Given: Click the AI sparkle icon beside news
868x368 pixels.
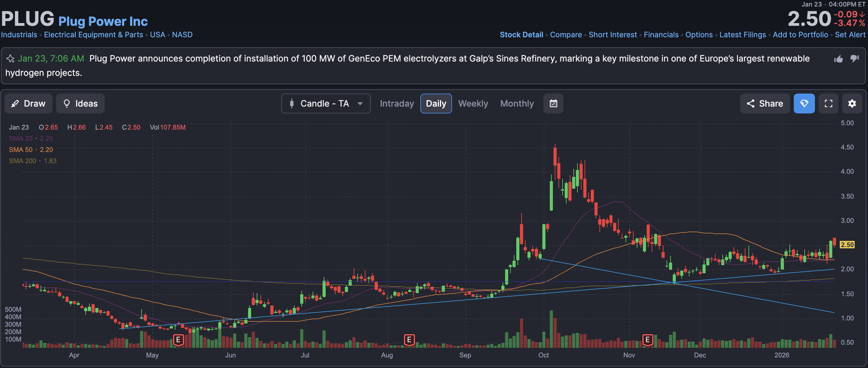Looking at the screenshot, I should pos(10,59).
